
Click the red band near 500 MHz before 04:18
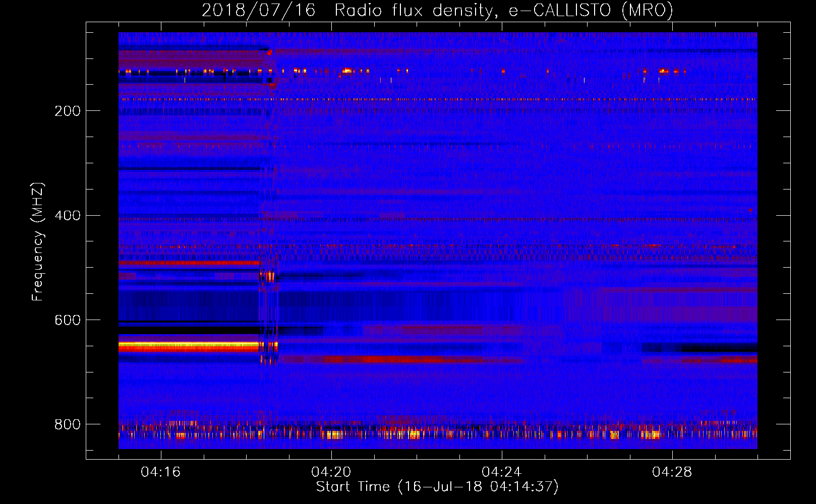point(189,263)
